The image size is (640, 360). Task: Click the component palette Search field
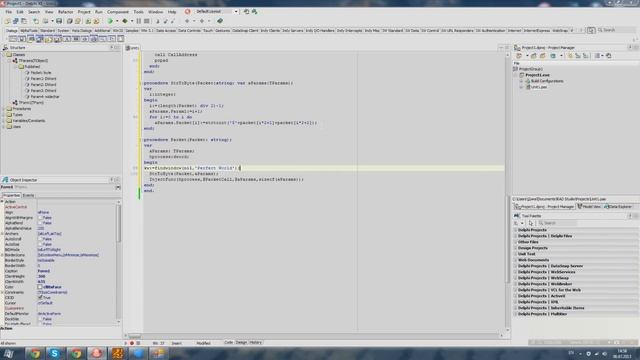616,30
